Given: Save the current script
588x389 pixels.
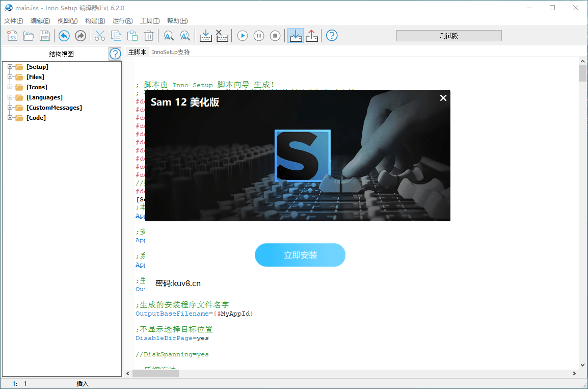Looking at the screenshot, I should click(x=45, y=36).
